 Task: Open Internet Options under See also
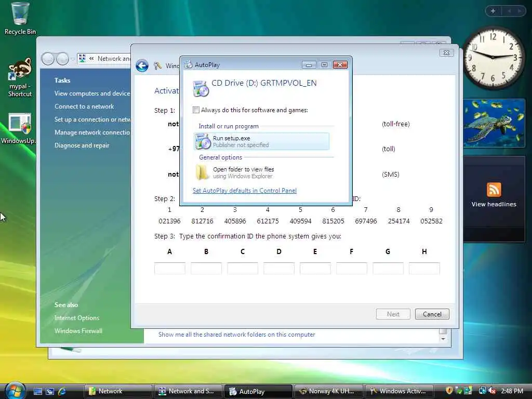77,318
